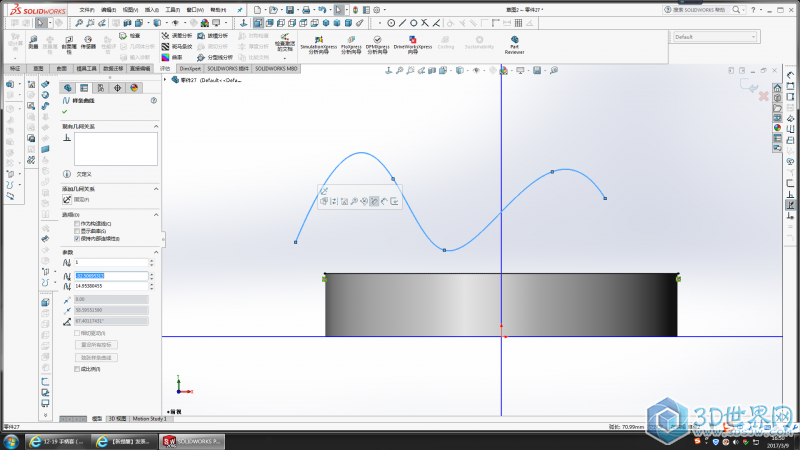Open Home icon in right task pane
800x450 pixels.
click(x=777, y=87)
